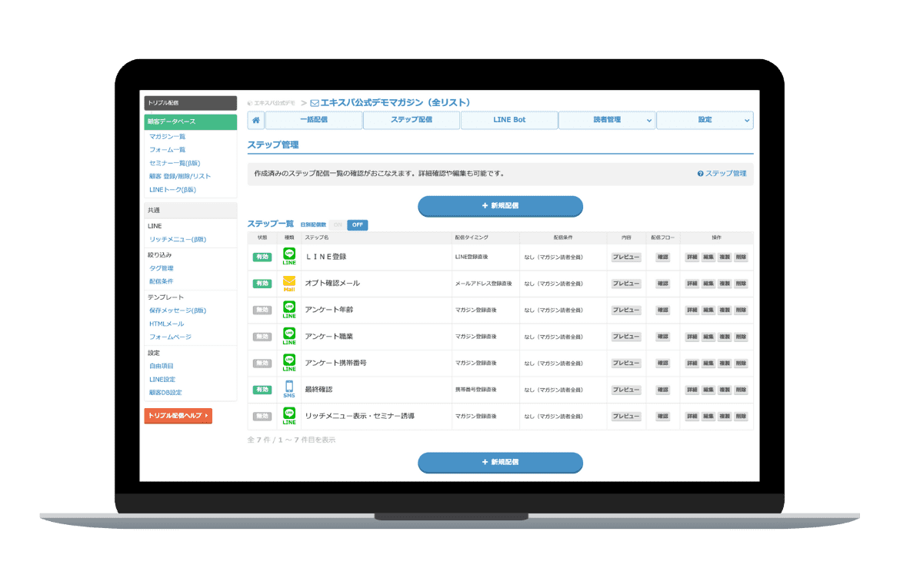Open HTMLメール in the sidebar
Viewport: 900px width, 588px height.
(x=166, y=324)
